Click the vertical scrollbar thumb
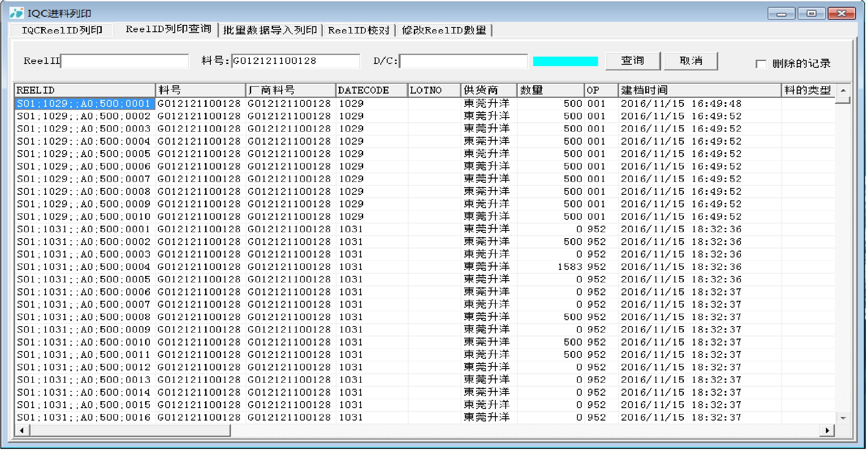868x454 pixels. 843,100
